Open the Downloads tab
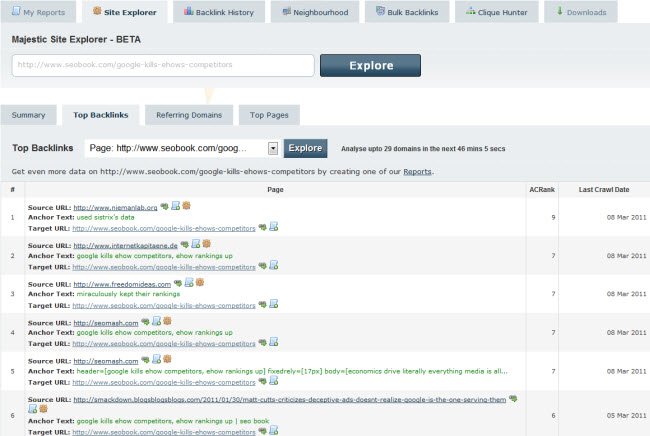650x436 pixels. tap(581, 12)
